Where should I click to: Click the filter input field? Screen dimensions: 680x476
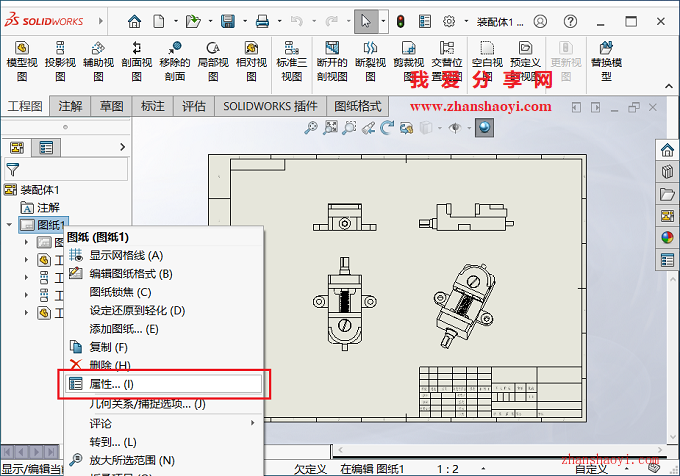pos(66,170)
